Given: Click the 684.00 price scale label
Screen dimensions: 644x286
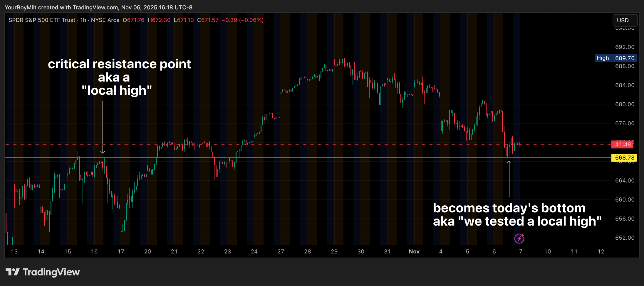Looking at the screenshot, I should coord(625,85).
